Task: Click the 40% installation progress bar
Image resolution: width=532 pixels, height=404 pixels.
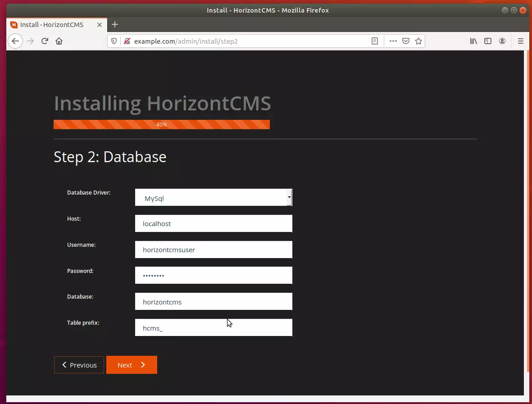Action: [162, 124]
